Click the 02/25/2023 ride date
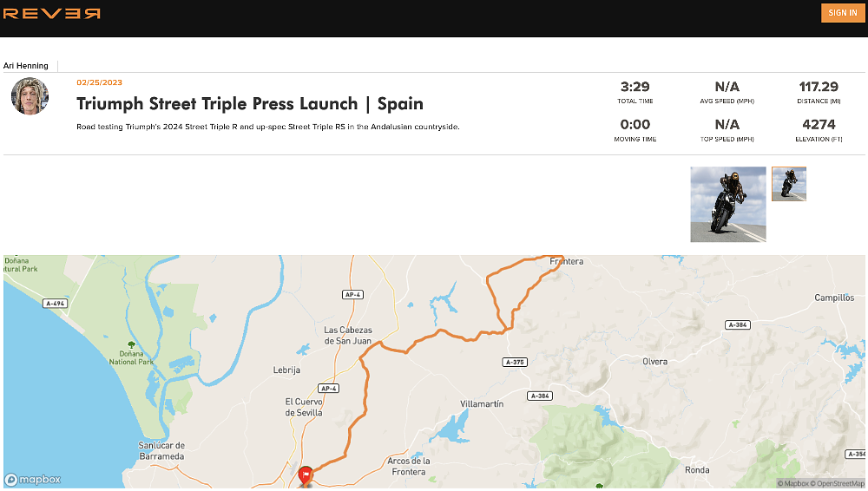This screenshot has width=868, height=491. pyautogui.click(x=99, y=82)
